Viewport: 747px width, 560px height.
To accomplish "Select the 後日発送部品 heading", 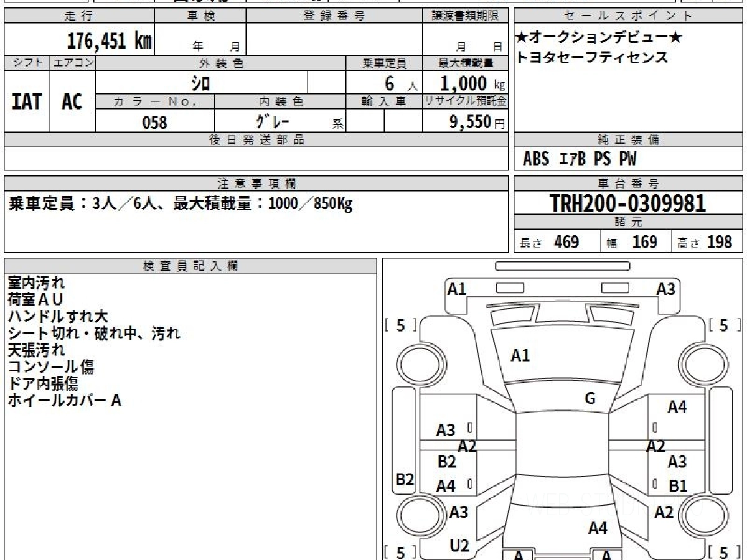I will [256, 140].
